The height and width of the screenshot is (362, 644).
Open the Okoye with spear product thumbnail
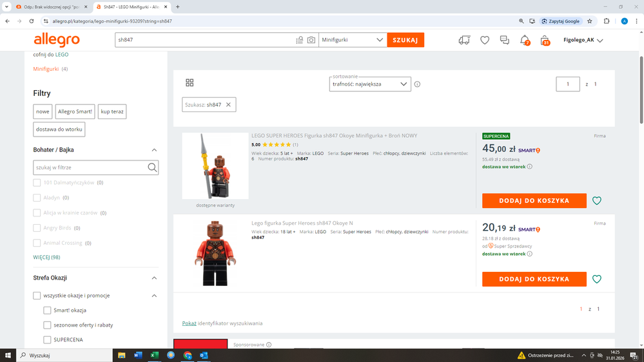point(215,166)
